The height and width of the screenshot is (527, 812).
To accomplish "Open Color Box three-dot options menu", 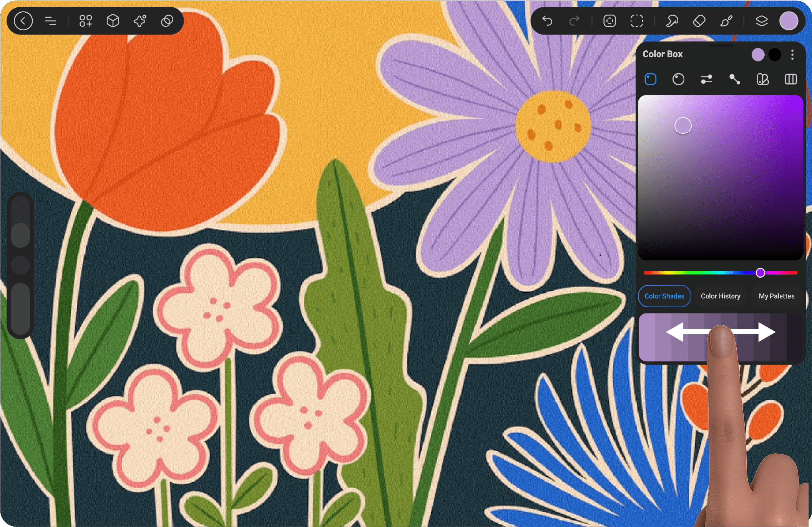I will [x=792, y=55].
